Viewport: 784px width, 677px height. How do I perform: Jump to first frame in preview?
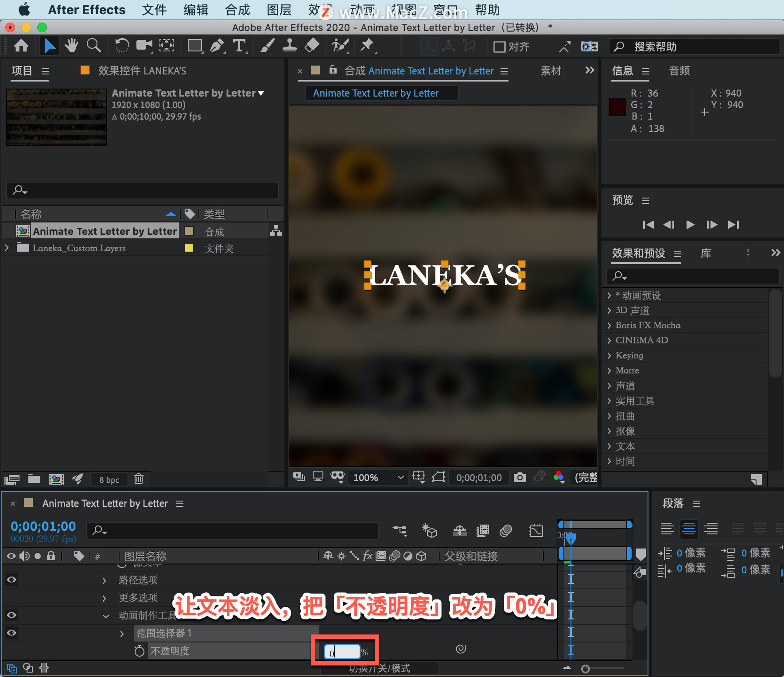click(648, 225)
